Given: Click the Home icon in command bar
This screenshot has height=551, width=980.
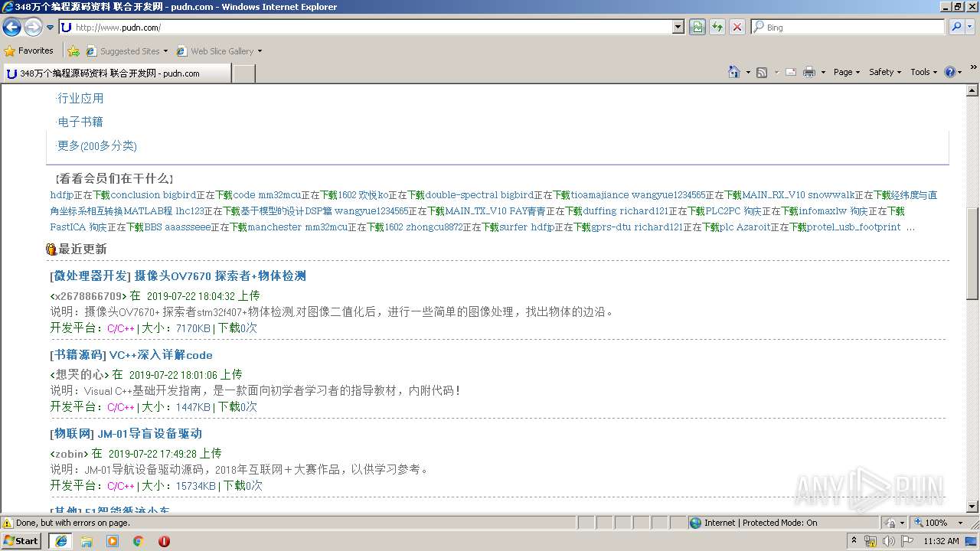Looking at the screenshot, I should pos(734,72).
